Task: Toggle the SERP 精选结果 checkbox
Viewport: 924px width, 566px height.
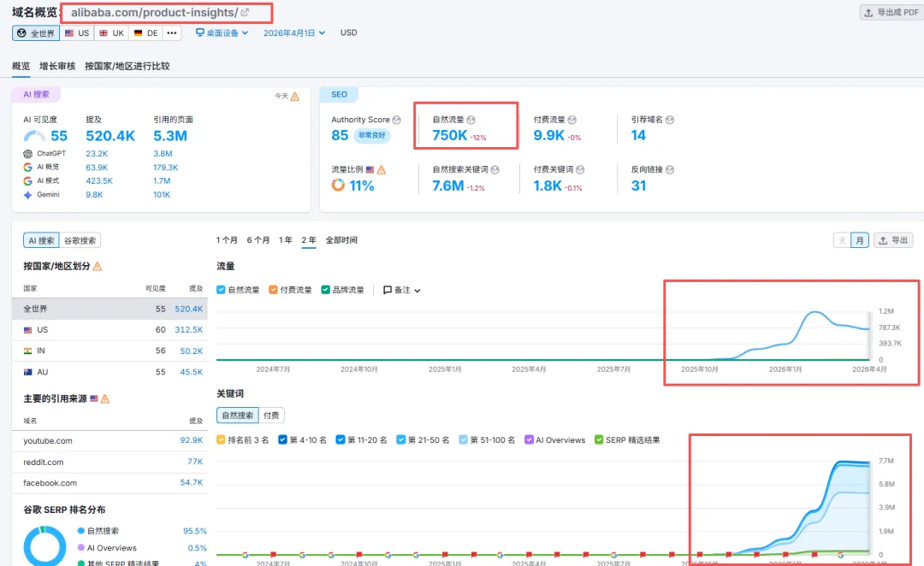Action: pyautogui.click(x=599, y=440)
